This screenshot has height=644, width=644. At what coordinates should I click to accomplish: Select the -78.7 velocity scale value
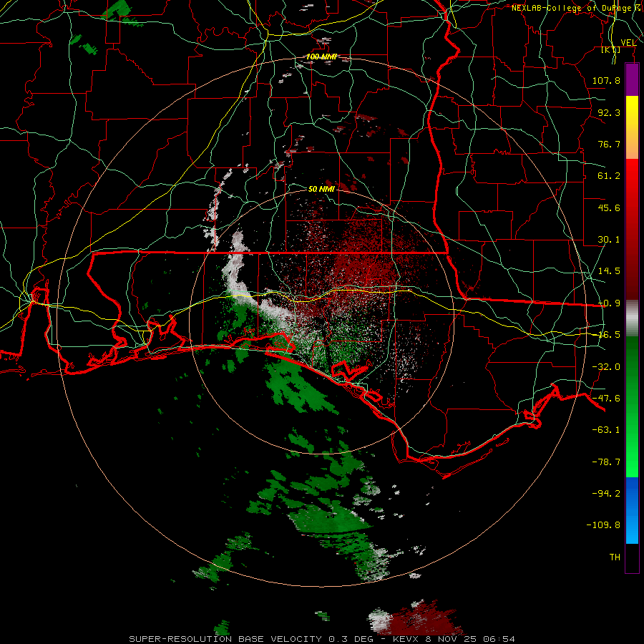(x=606, y=462)
